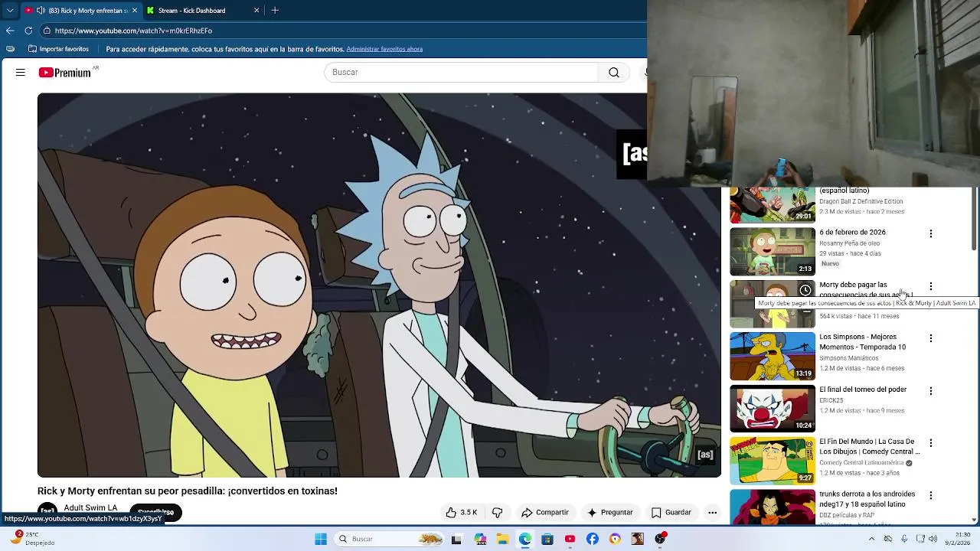The image size is (980, 551).
Task: Open Los Simpsons - Mejores Momentos title
Action: (x=862, y=342)
